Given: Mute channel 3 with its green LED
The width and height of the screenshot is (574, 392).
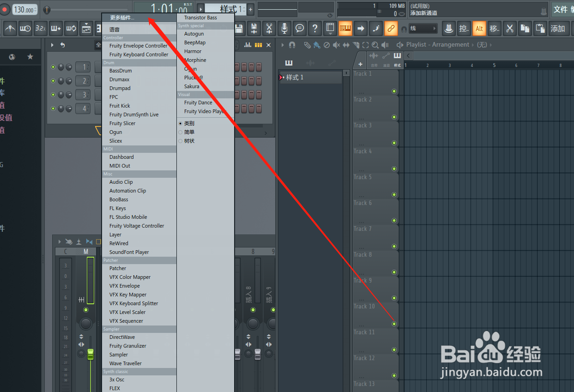Looking at the screenshot, I should pyautogui.click(x=53, y=95).
